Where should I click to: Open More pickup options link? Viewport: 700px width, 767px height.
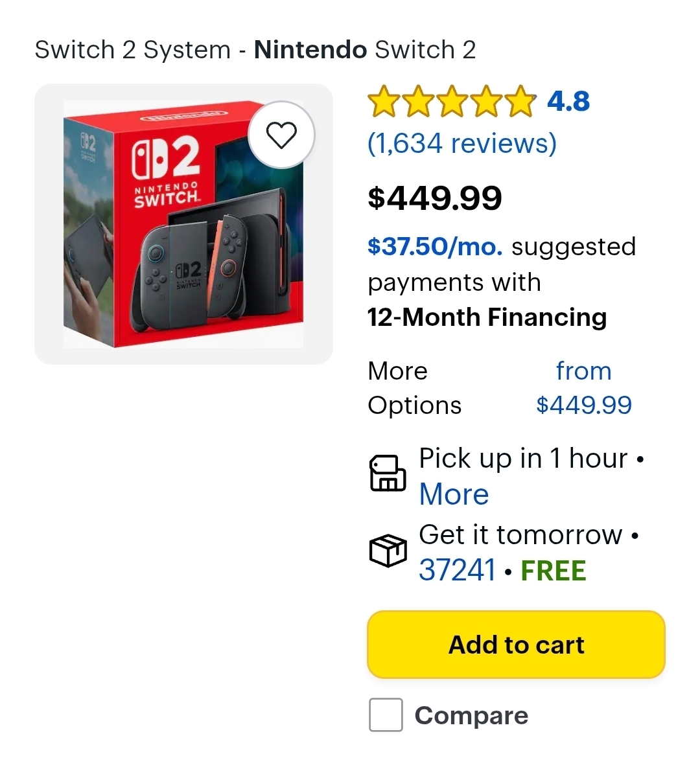(454, 494)
